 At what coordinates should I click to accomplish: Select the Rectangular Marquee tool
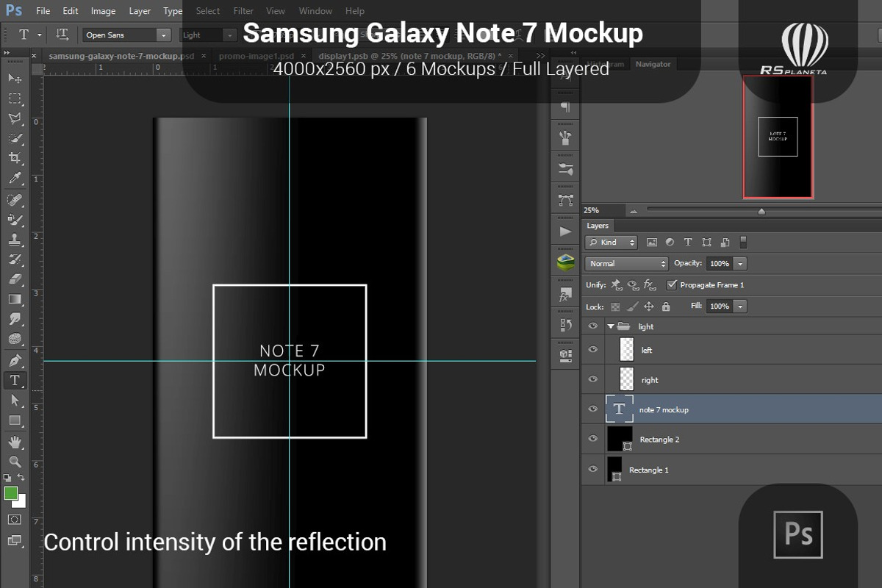[x=15, y=98]
